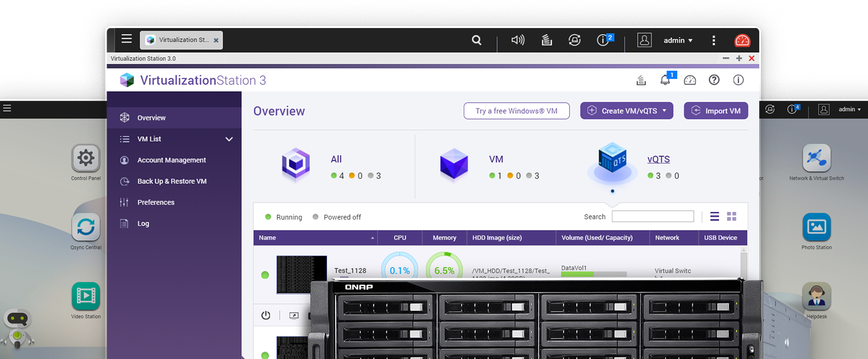This screenshot has height=359, width=868.
Task: Click Try a free Windows VM button
Action: point(516,111)
